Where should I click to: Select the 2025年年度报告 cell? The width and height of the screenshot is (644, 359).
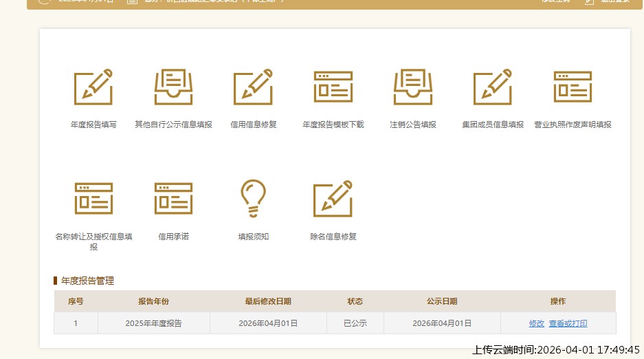(153, 323)
